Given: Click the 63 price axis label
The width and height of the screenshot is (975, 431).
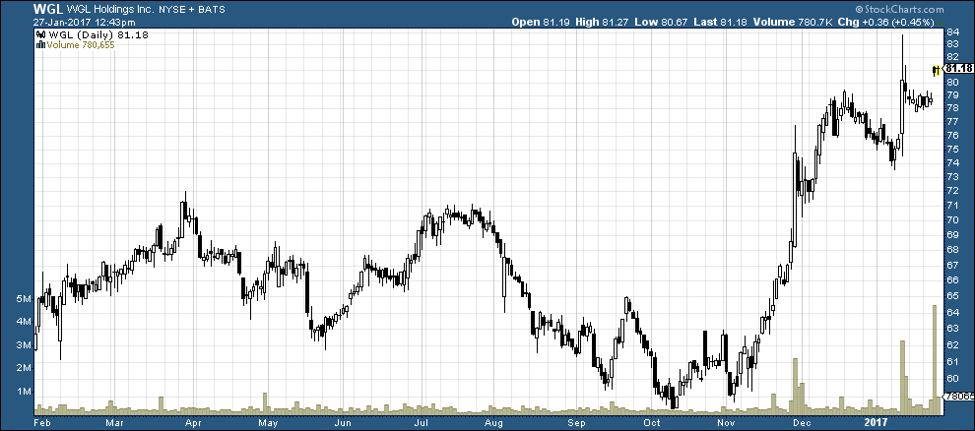Looking at the screenshot, I should click(x=951, y=328).
